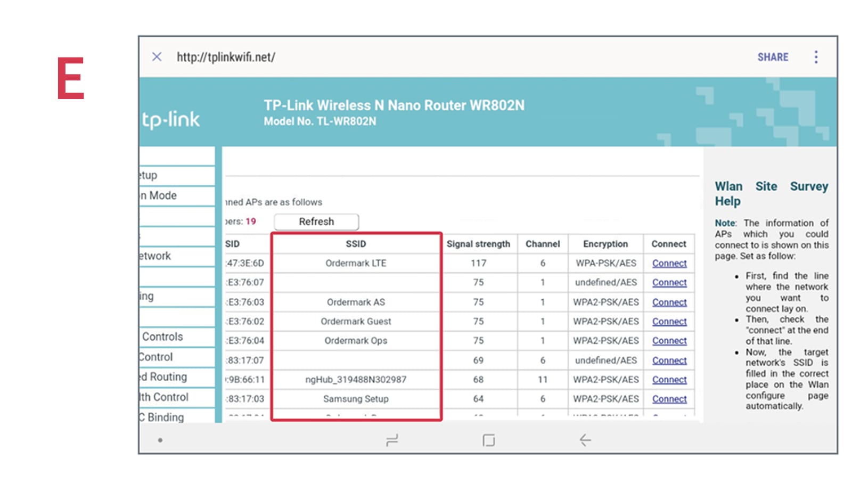Open the sidebar item ending in 'ing'

[x=177, y=296]
